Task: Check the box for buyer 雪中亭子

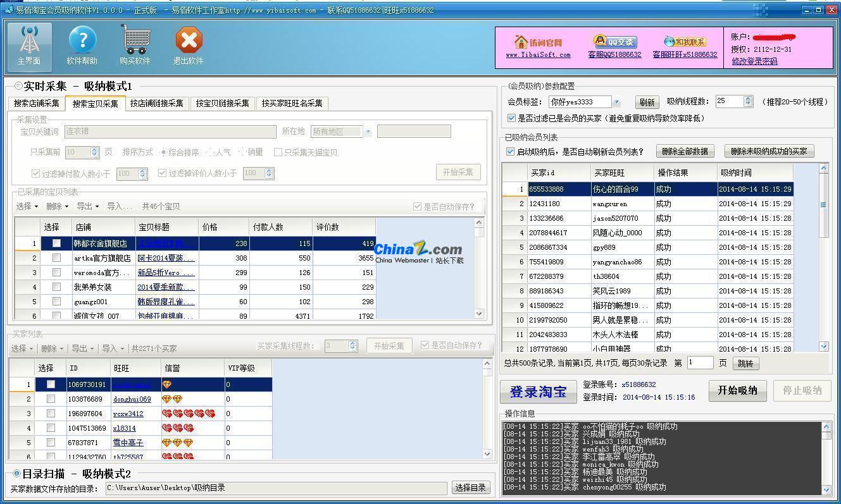Action: point(51,443)
